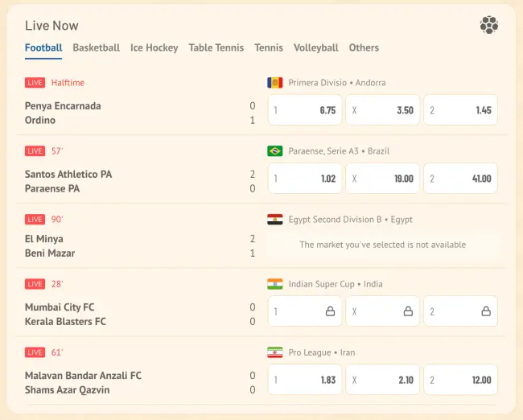Pick the draw at 19.00 odds
This screenshot has width=523, height=420.
(x=382, y=179)
